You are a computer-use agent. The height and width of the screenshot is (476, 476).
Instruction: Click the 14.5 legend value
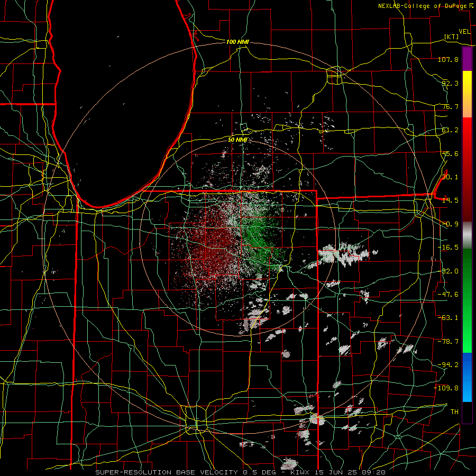(x=450, y=200)
